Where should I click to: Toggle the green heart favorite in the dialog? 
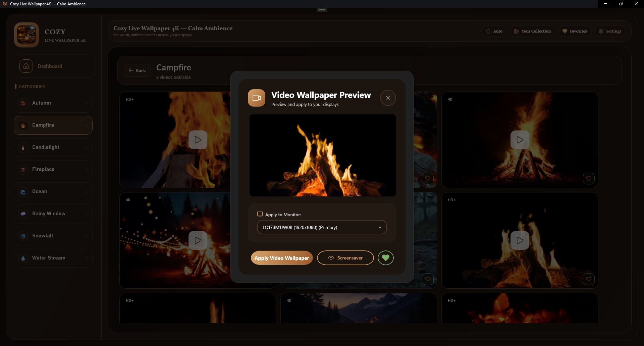[386, 258]
